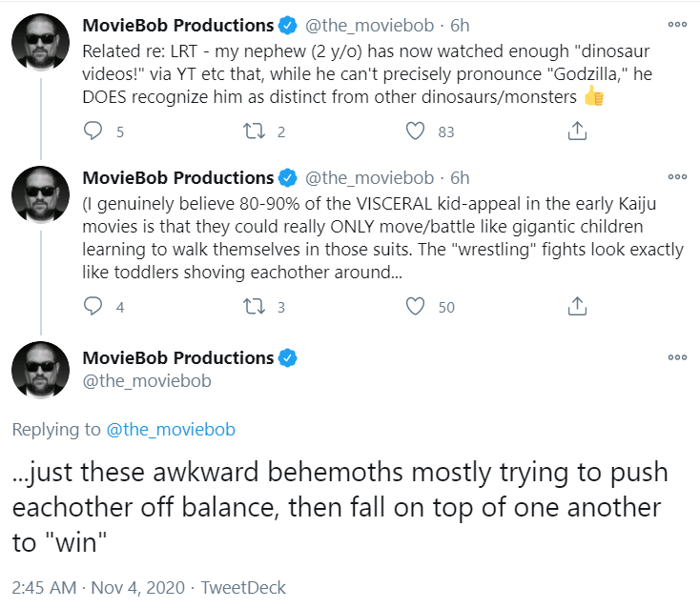Click the @the_moviebob handle on first tweet
The height and width of the screenshot is (608, 700).
370,26
